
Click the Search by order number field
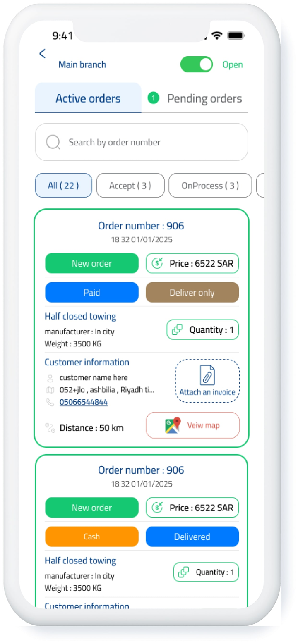pos(141,142)
